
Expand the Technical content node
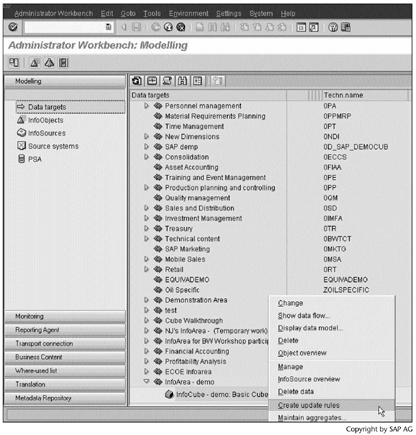pyautogui.click(x=146, y=239)
